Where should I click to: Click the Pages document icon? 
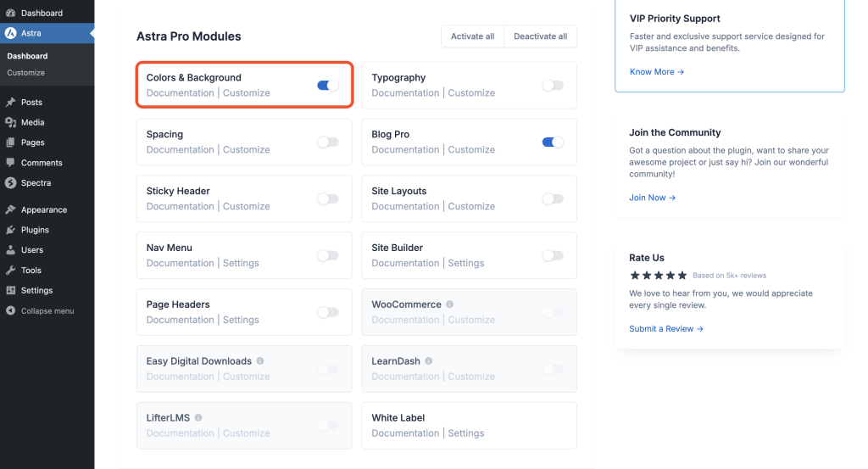click(x=10, y=142)
